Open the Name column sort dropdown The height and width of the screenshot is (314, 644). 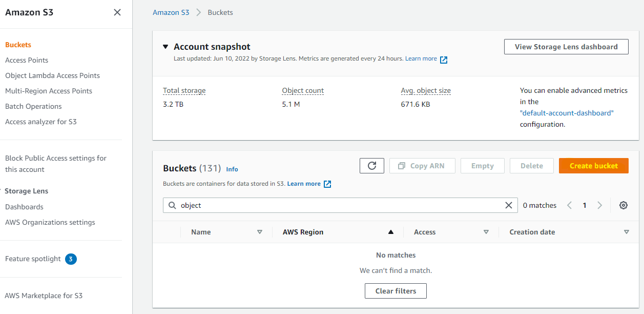tap(260, 232)
